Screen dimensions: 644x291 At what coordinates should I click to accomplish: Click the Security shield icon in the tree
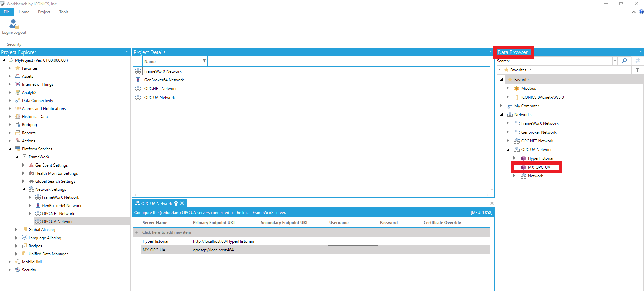click(18, 270)
